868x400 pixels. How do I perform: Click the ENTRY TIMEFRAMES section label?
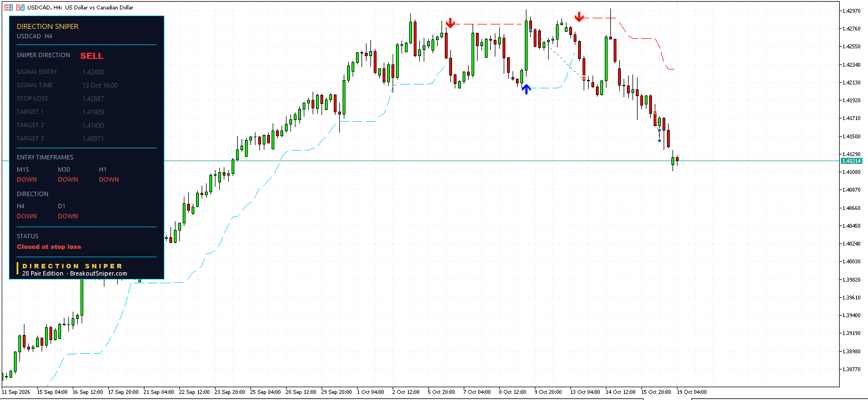click(45, 157)
